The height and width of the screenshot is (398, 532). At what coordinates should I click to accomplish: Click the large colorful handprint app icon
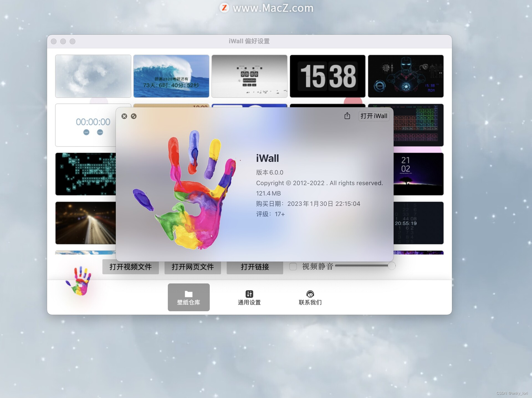(185, 190)
